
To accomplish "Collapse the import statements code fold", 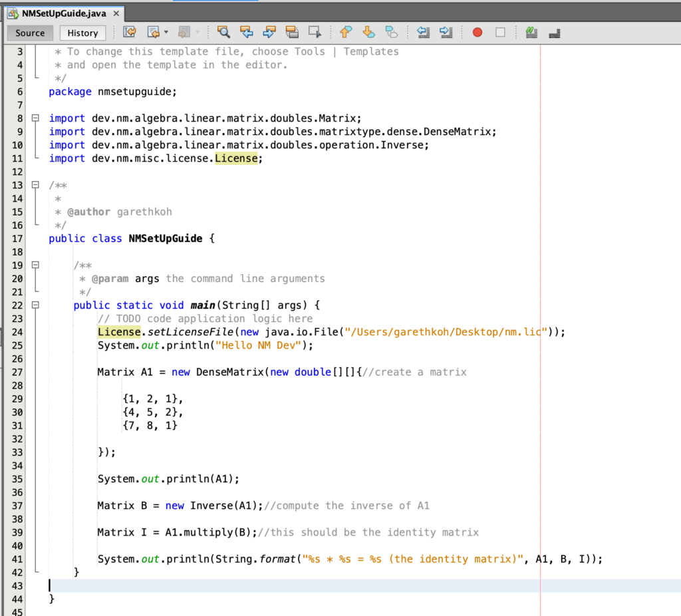I will tap(35, 118).
